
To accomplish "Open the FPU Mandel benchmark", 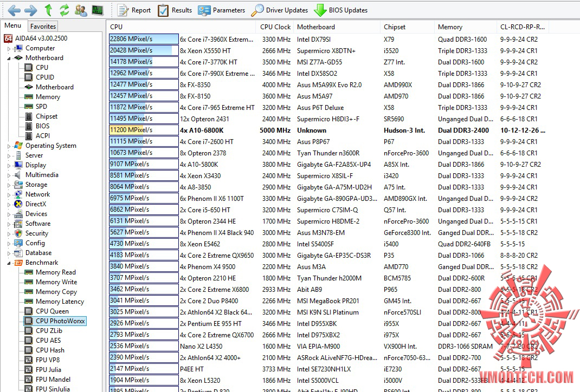I will (x=53, y=379).
